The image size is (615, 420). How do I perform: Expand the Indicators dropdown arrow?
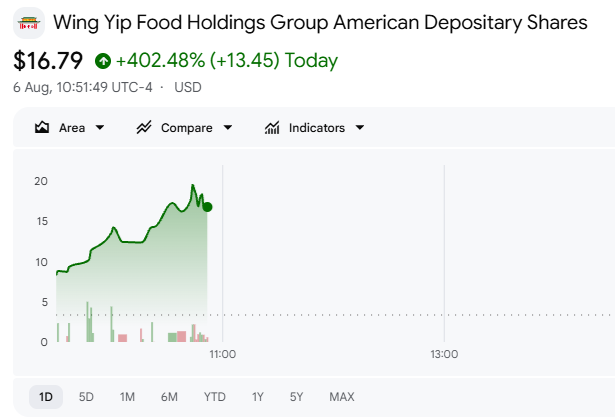pos(360,127)
